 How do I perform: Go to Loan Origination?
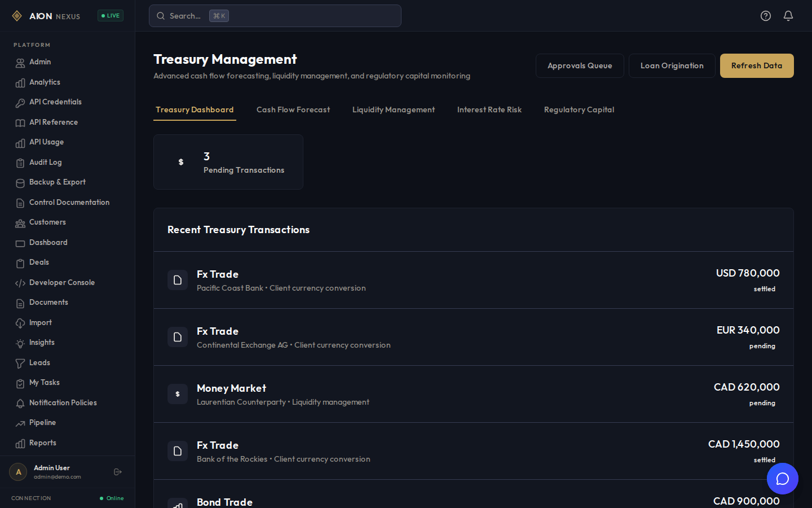(672, 65)
